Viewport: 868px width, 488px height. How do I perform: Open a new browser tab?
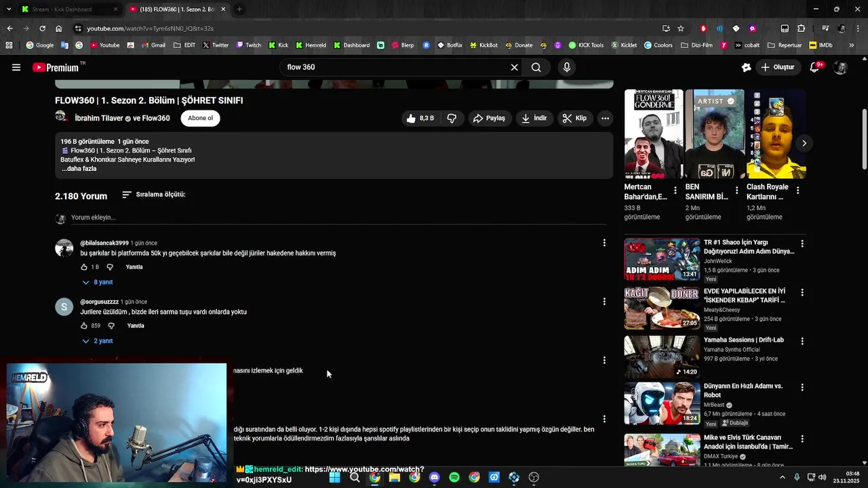pos(239,9)
